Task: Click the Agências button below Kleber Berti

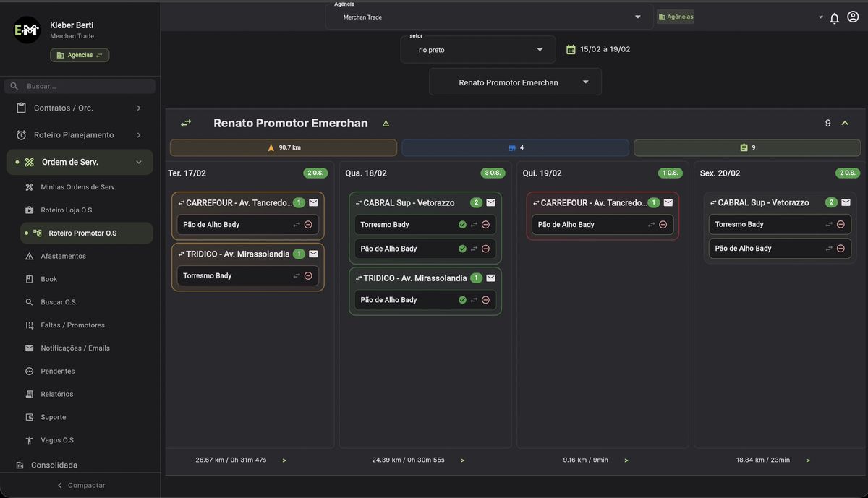Action: 80,54
